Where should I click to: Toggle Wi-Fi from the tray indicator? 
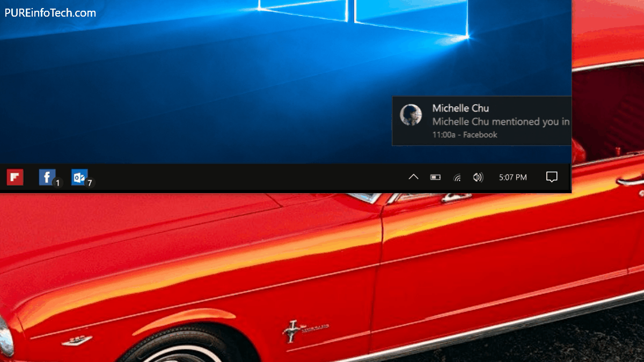coord(457,177)
